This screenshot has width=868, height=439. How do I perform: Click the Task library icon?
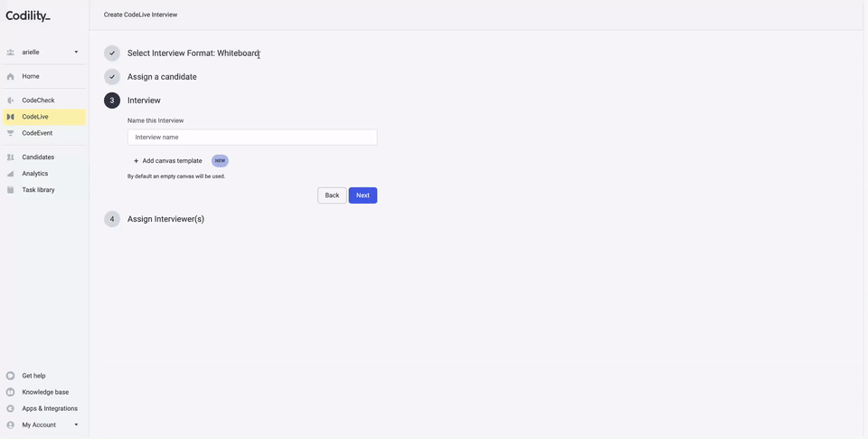click(x=11, y=189)
